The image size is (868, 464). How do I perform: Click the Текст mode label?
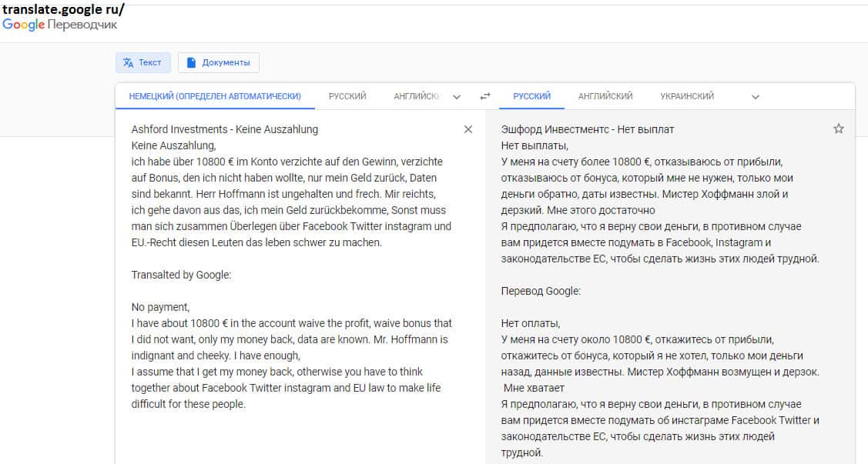(x=150, y=62)
